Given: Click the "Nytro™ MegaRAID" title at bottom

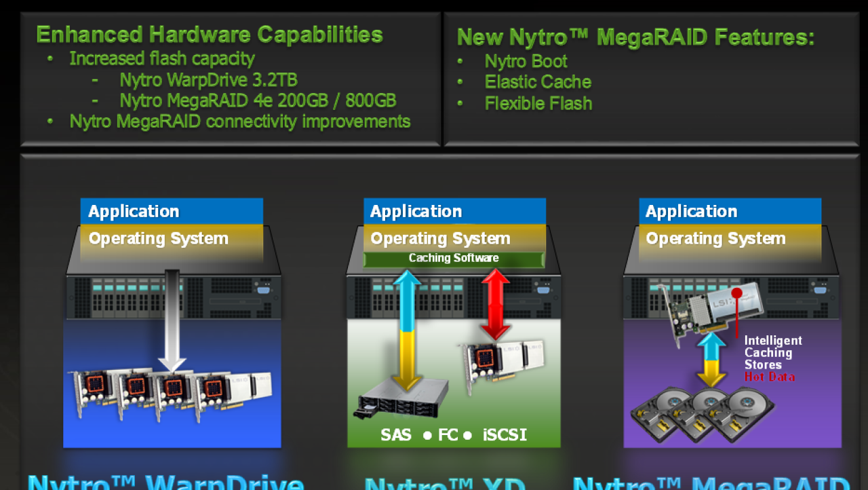Looking at the screenshot, I should [711, 483].
